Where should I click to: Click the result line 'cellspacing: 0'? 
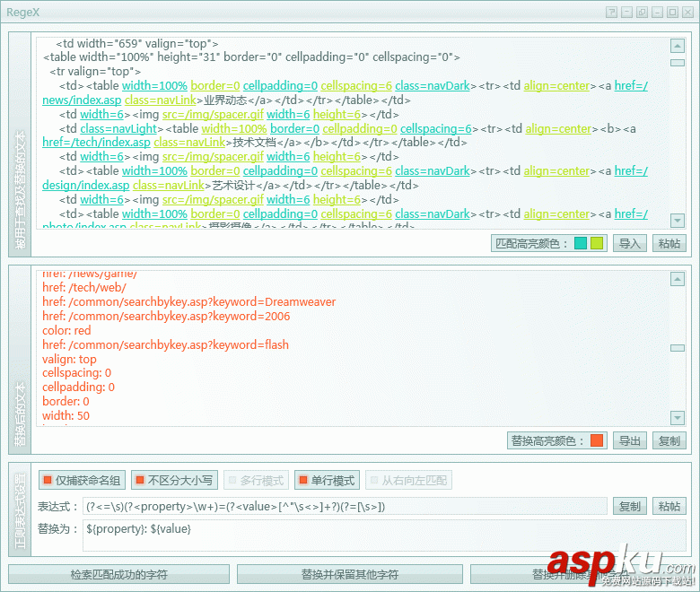[77, 373]
